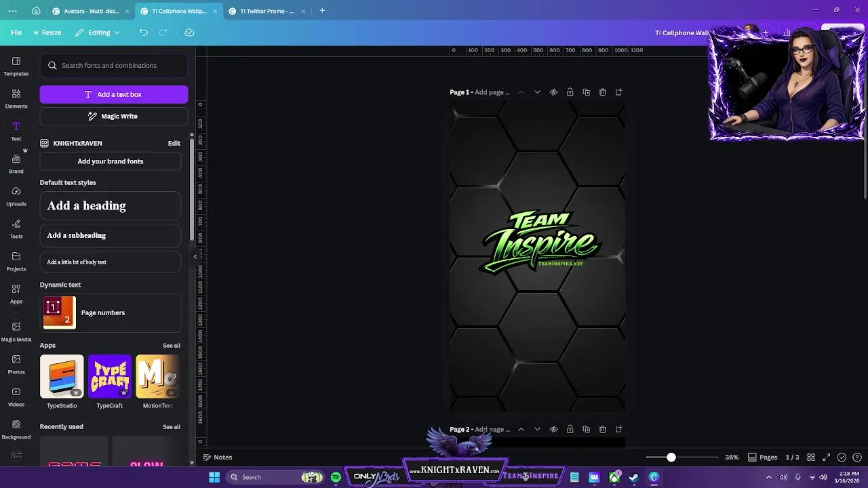The image size is (868, 488).
Task: Open the design checker checkmark icon
Action: click(842, 457)
